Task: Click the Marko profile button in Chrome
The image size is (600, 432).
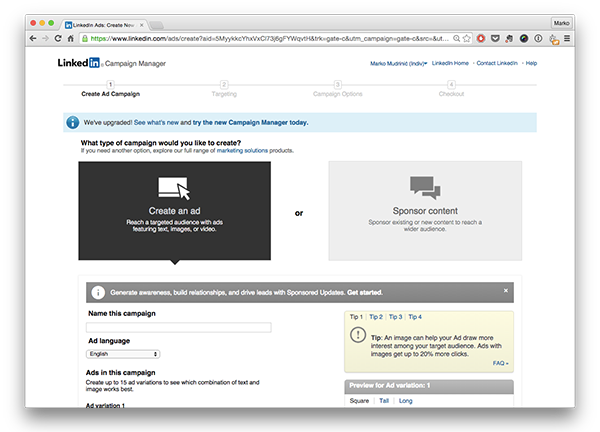Action: pyautogui.click(x=561, y=23)
